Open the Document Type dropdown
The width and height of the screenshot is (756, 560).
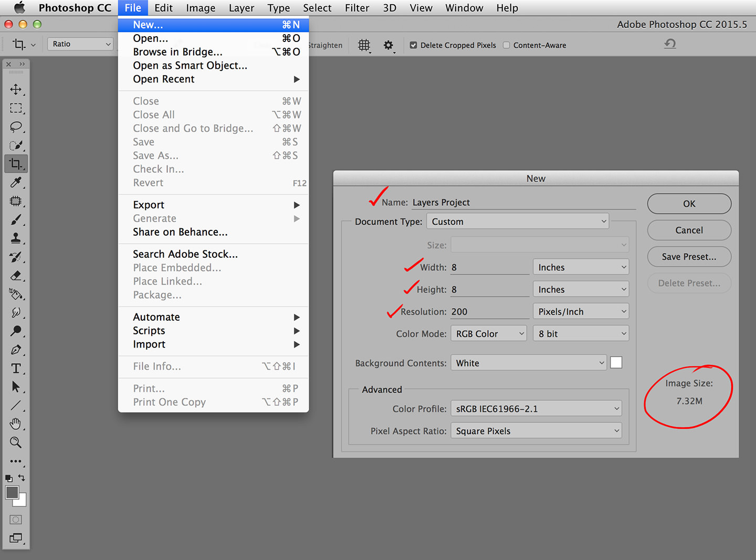(x=518, y=221)
